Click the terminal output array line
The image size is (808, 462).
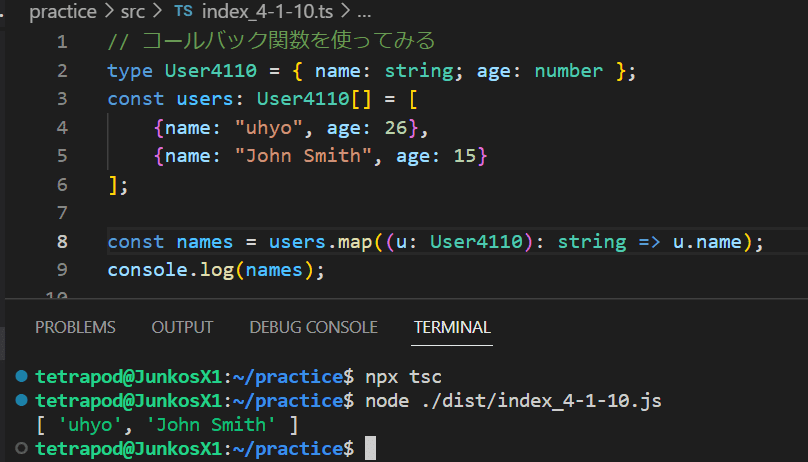[167, 425]
